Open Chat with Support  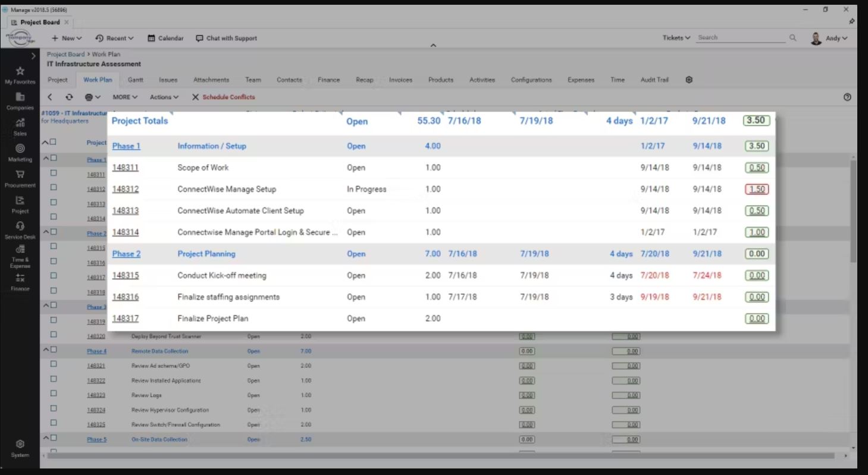[226, 38]
